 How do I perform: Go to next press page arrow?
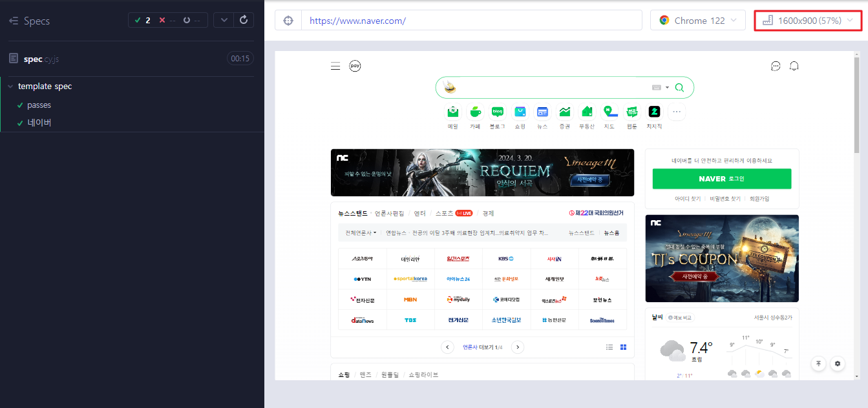click(517, 347)
